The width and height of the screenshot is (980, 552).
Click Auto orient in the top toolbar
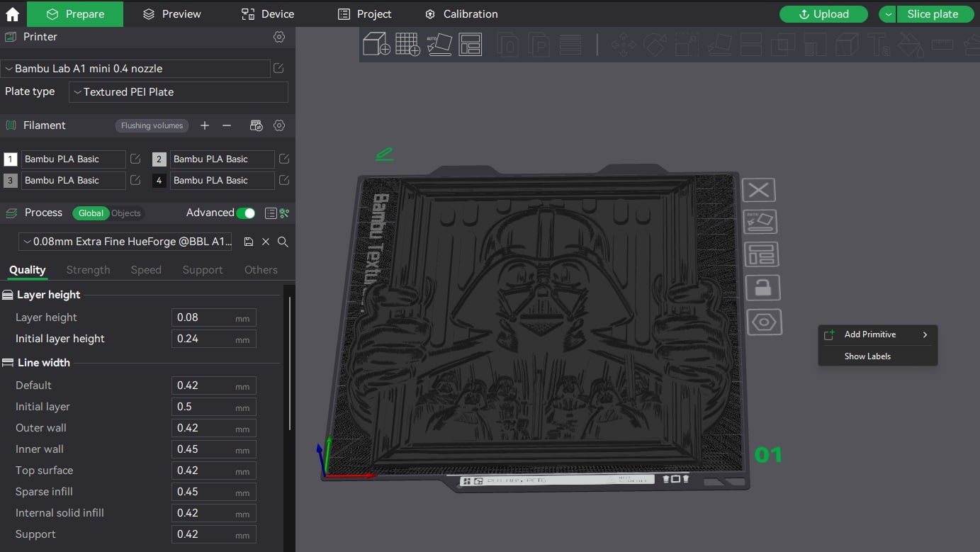(439, 45)
